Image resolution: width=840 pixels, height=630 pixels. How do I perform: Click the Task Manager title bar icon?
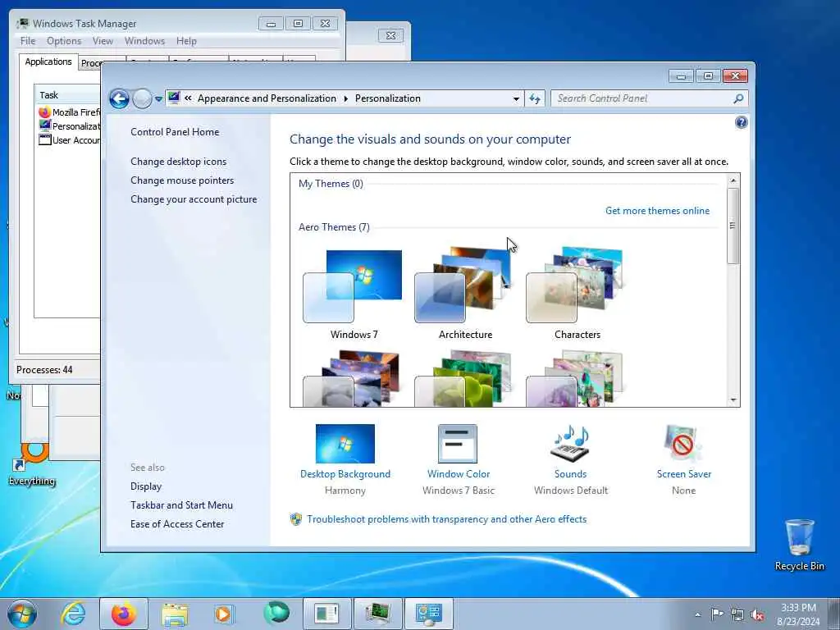click(x=23, y=23)
